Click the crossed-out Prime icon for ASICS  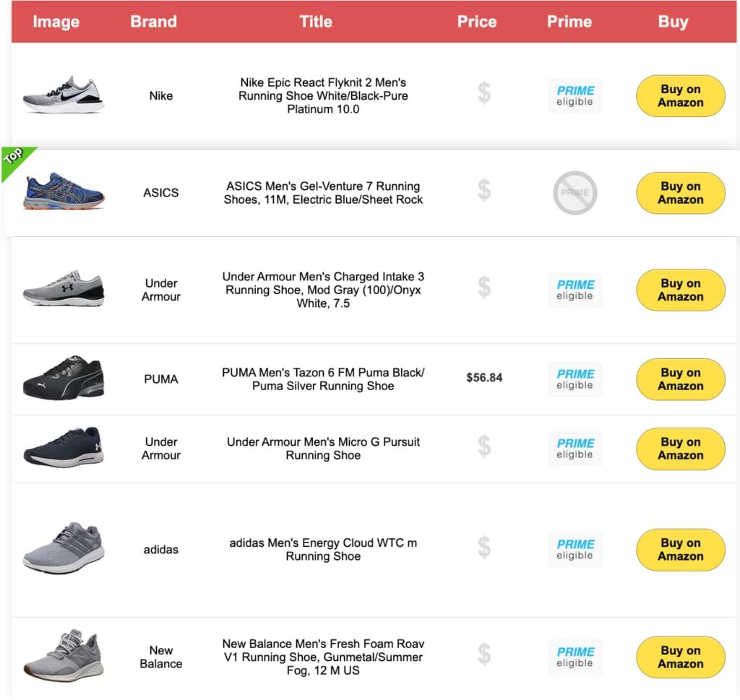(575, 193)
